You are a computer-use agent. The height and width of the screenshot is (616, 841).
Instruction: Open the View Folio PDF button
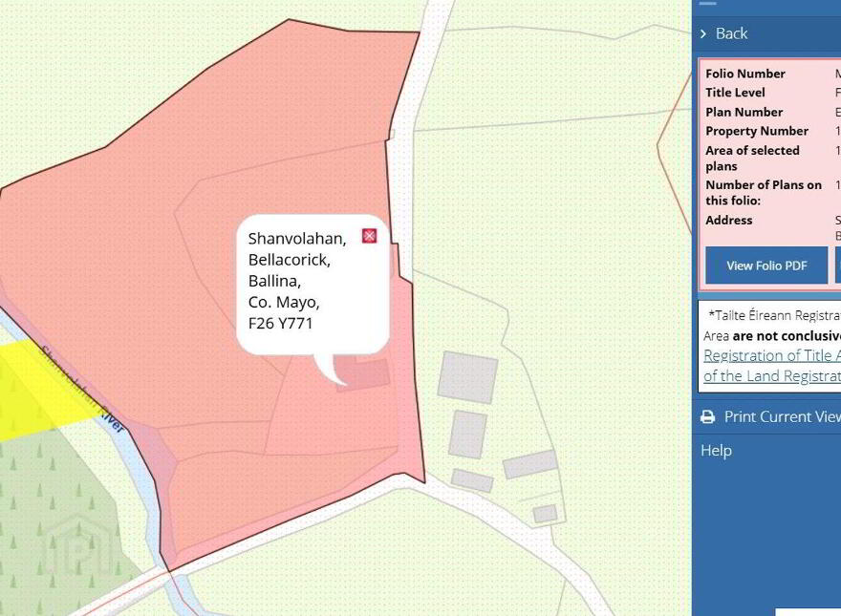(x=766, y=266)
